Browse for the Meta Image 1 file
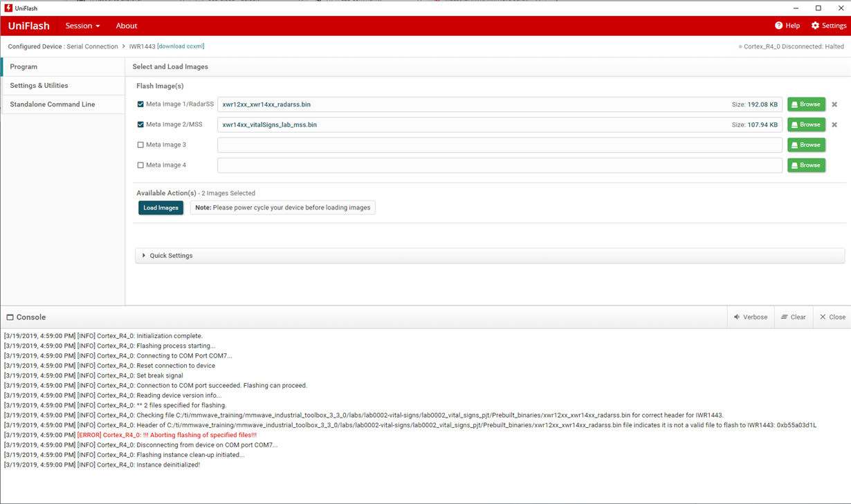Image resolution: width=851 pixels, height=504 pixels. (806, 104)
